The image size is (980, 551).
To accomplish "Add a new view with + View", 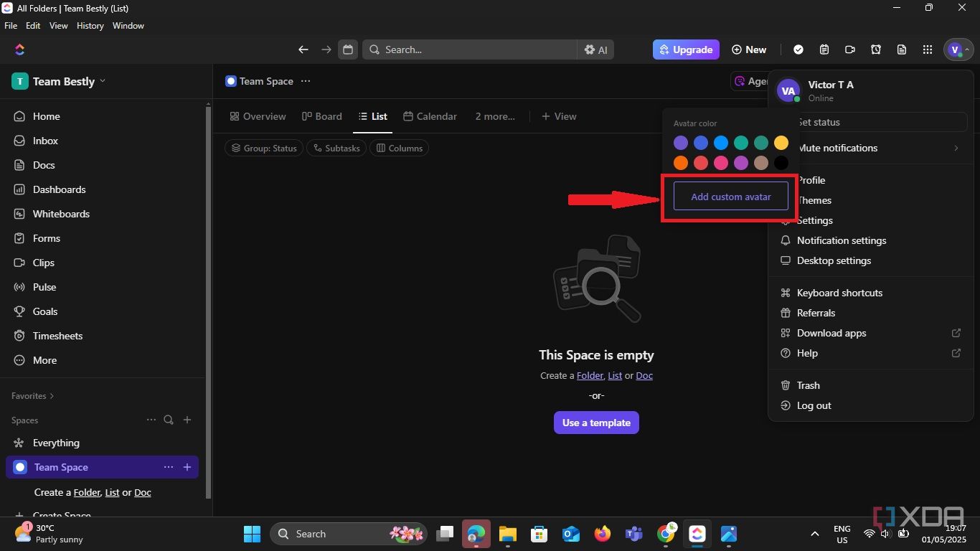I will click(559, 116).
